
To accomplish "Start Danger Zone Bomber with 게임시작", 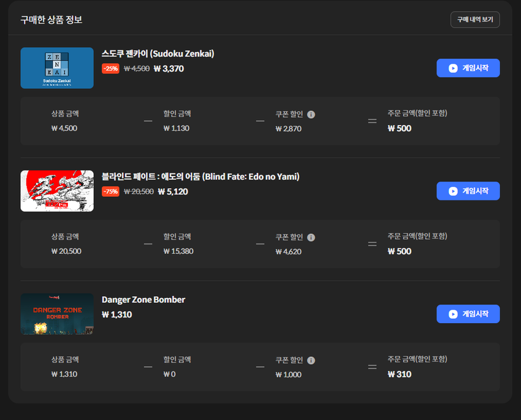I will pyautogui.click(x=468, y=314).
